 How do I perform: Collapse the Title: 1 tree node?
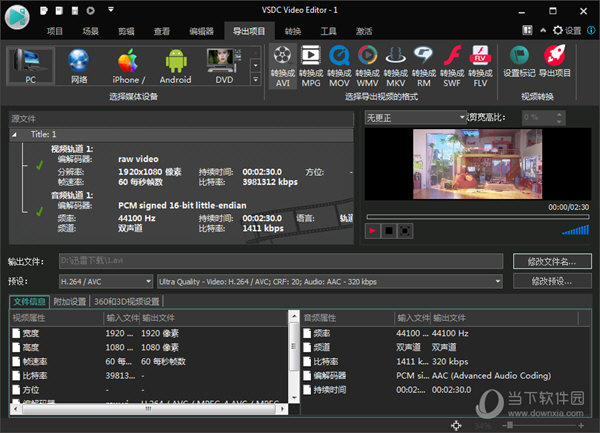14,134
